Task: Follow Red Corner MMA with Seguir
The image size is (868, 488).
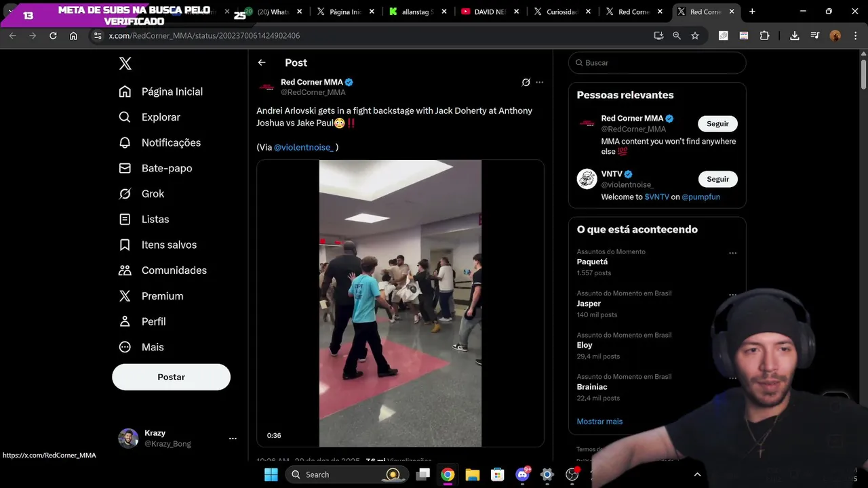Action: (717, 124)
